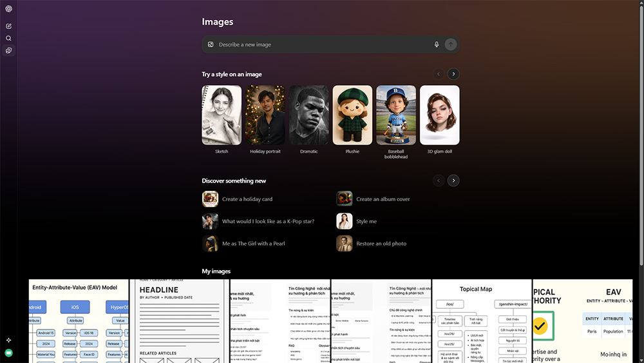Select the 'Style me' suggestion

366,221
